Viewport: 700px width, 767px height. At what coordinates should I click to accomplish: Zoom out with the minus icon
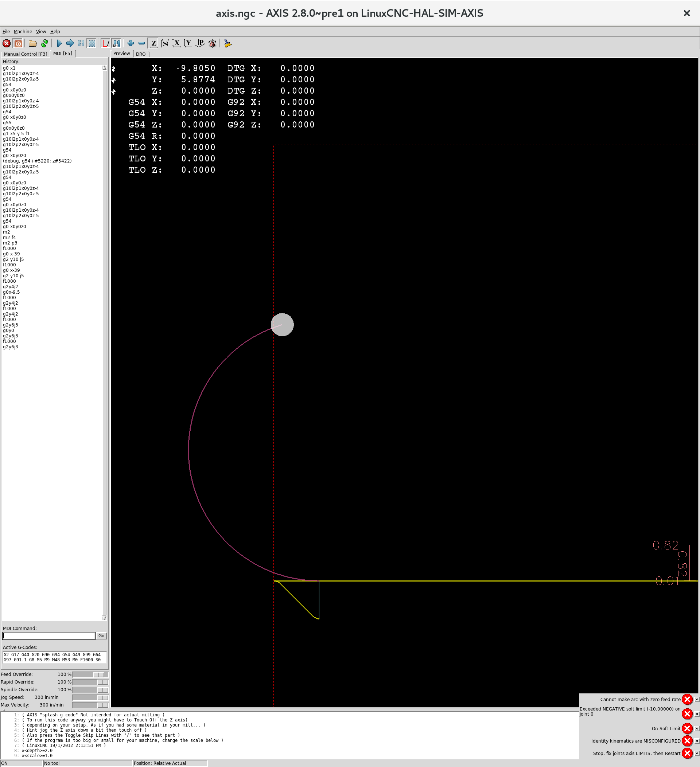click(x=141, y=43)
